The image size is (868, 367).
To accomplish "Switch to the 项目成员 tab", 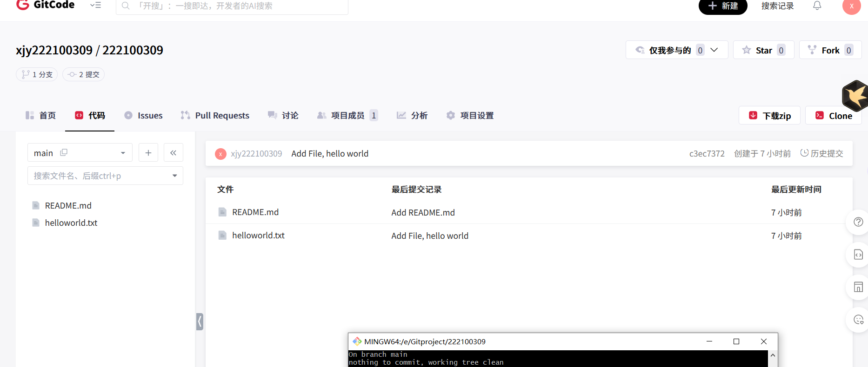I will [347, 115].
